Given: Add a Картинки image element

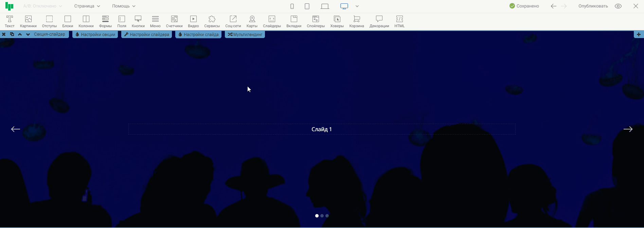Looking at the screenshot, I should tap(28, 21).
